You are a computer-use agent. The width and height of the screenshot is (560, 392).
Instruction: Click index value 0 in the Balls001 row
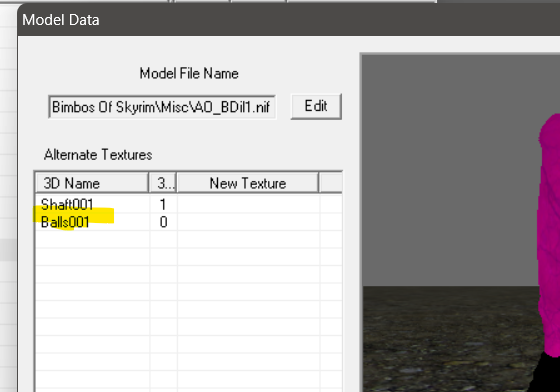click(163, 222)
